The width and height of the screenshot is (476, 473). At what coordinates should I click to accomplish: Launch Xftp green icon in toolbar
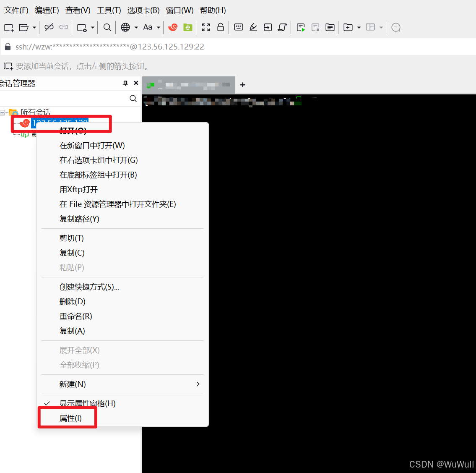[x=188, y=27]
